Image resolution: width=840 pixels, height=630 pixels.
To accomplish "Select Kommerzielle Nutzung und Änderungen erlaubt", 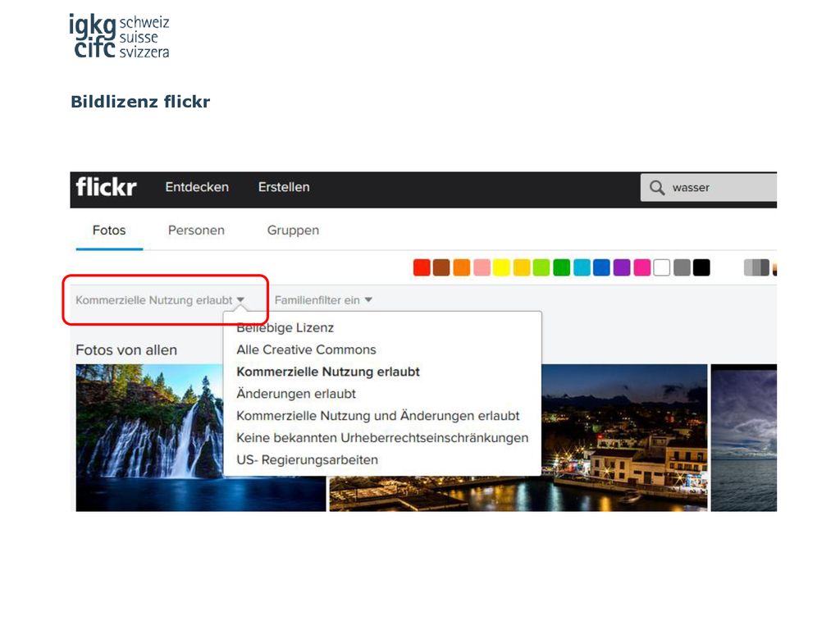I will pos(377,416).
